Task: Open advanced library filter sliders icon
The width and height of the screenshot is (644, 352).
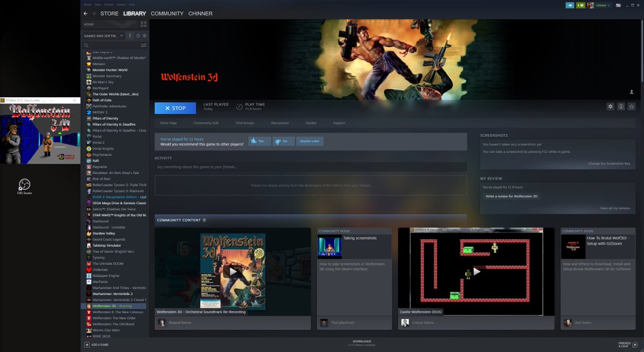Action: point(143,45)
